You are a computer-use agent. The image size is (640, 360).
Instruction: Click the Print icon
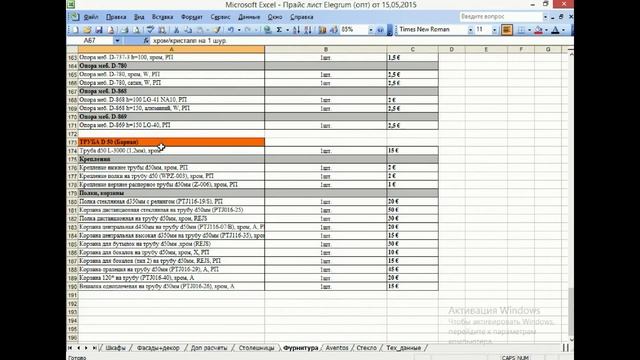tap(124, 30)
